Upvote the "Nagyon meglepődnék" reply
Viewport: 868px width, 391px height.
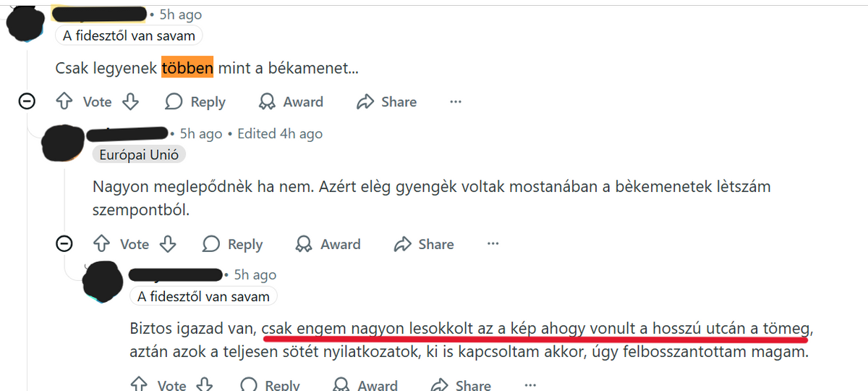coord(102,244)
